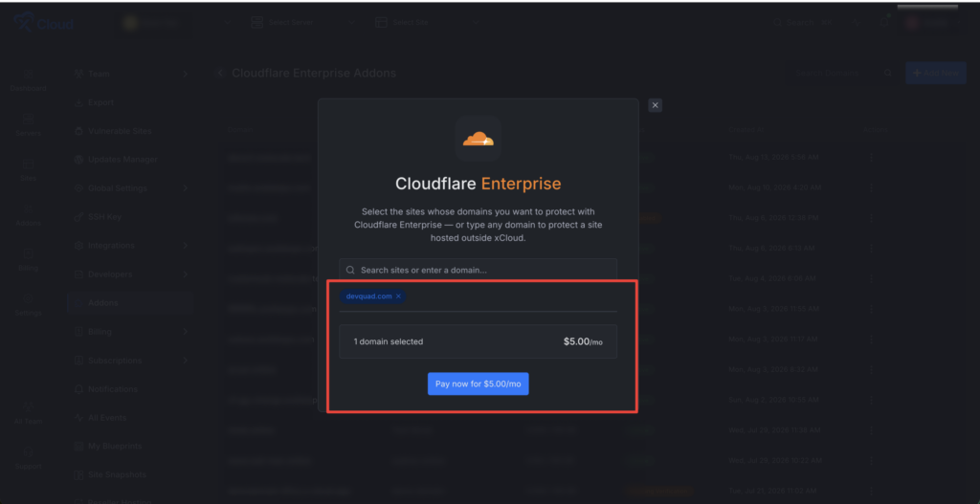
Task: Click Pay now for $5.00/mo button
Action: [479, 384]
